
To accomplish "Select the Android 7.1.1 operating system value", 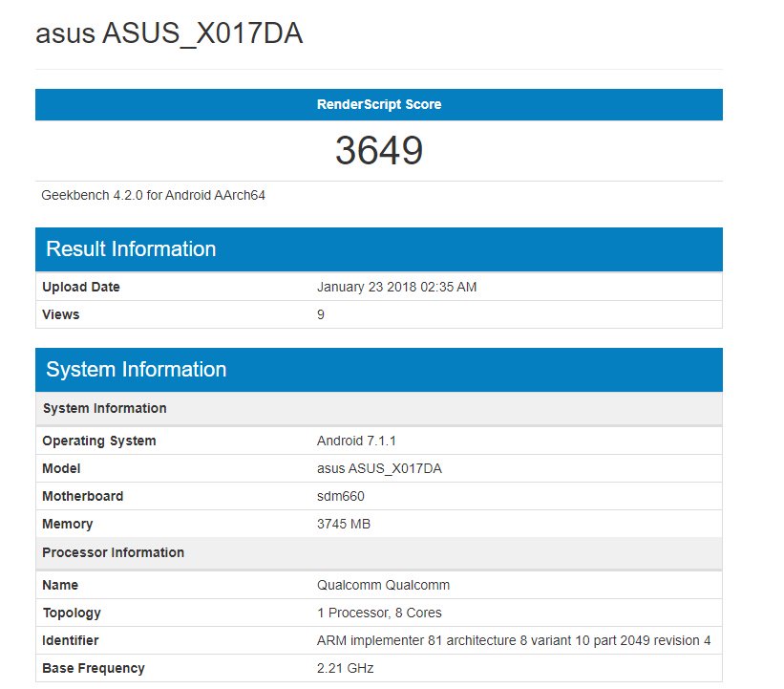I will coord(356,441).
